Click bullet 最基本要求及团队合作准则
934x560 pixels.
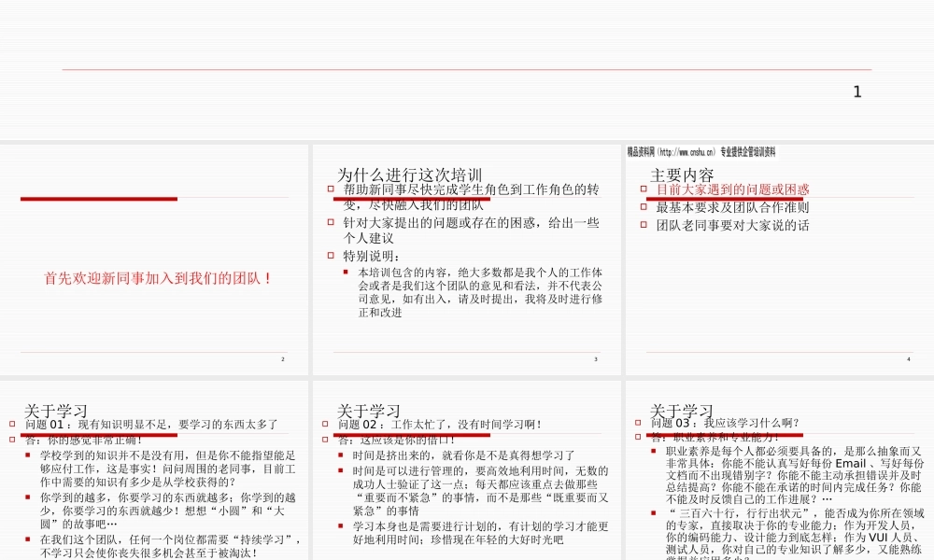(x=732, y=207)
